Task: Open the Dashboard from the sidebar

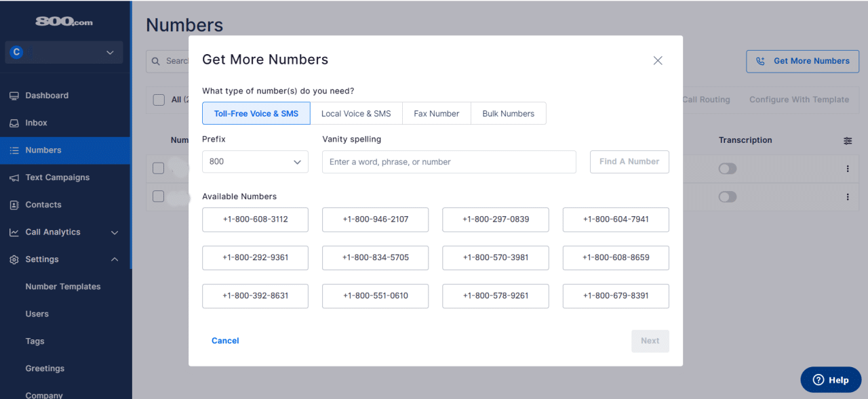Action: pos(42,96)
